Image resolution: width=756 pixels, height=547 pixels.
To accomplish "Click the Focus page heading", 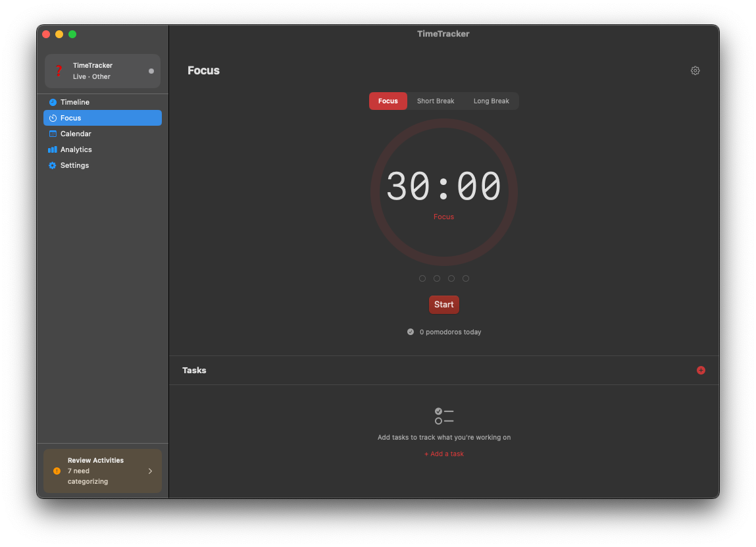I will 203,70.
